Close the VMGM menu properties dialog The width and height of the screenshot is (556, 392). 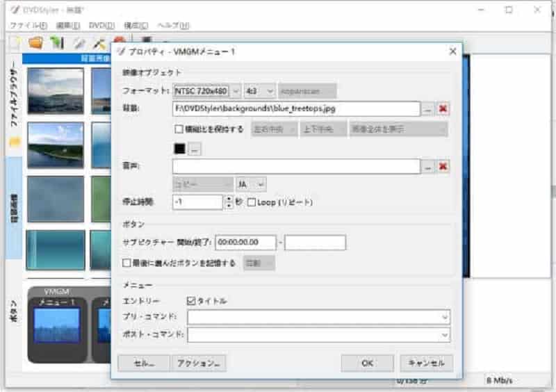(453, 51)
